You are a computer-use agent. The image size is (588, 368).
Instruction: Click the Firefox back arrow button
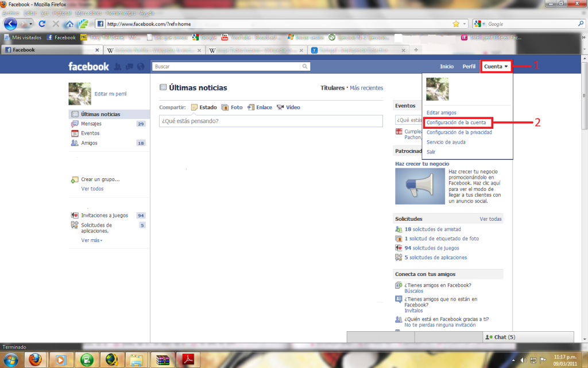(x=10, y=24)
